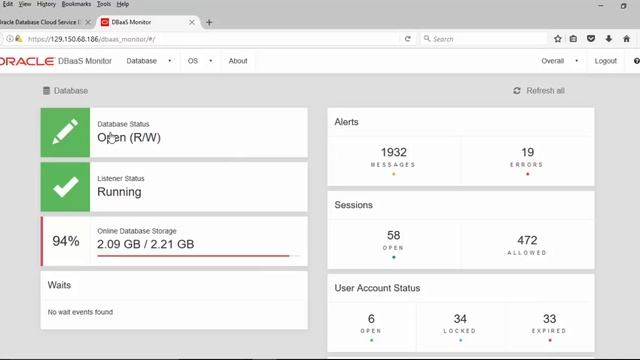Close the Oracle Database Cloud Service tab
This screenshot has width=640, height=360.
pos(88,22)
